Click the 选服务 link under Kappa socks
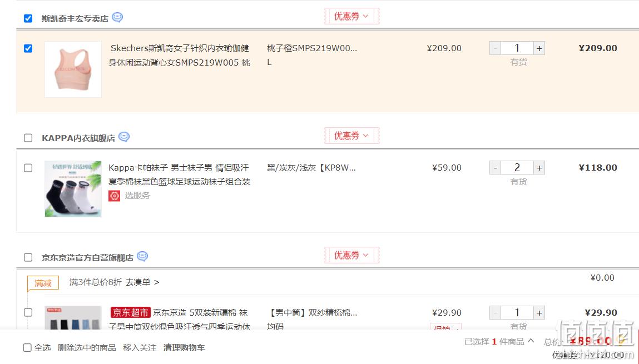 click(x=137, y=196)
